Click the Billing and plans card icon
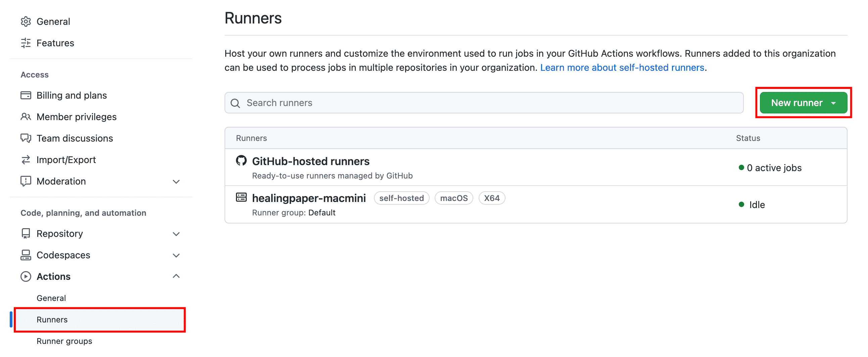 pyautogui.click(x=26, y=95)
